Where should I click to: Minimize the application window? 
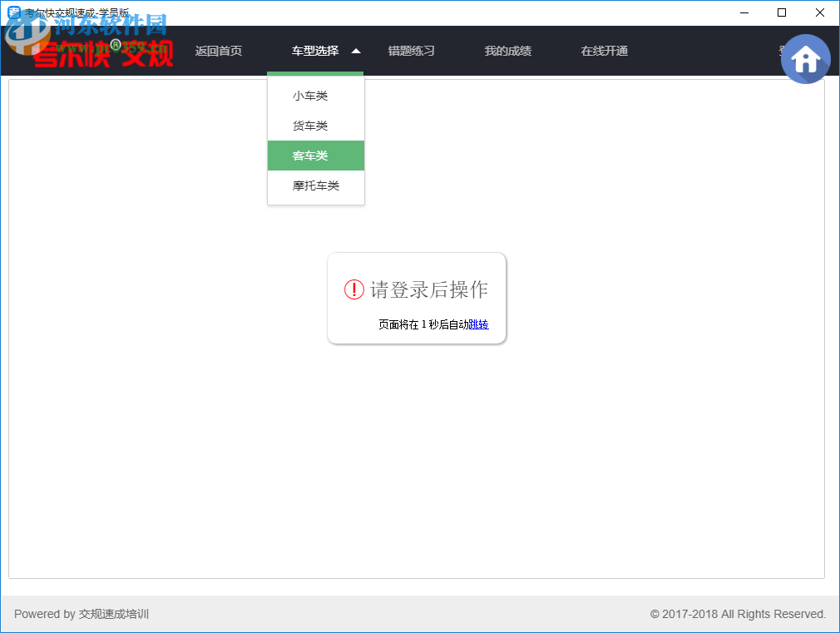point(744,12)
